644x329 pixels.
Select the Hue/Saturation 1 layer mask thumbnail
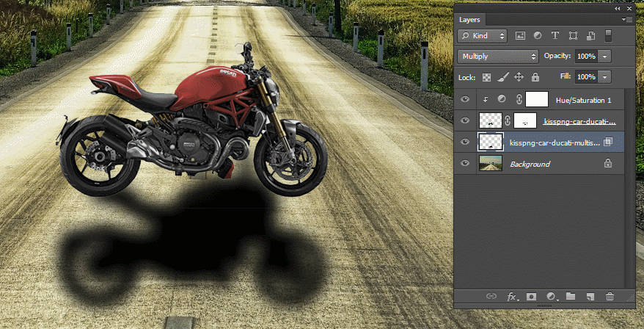[x=537, y=99]
